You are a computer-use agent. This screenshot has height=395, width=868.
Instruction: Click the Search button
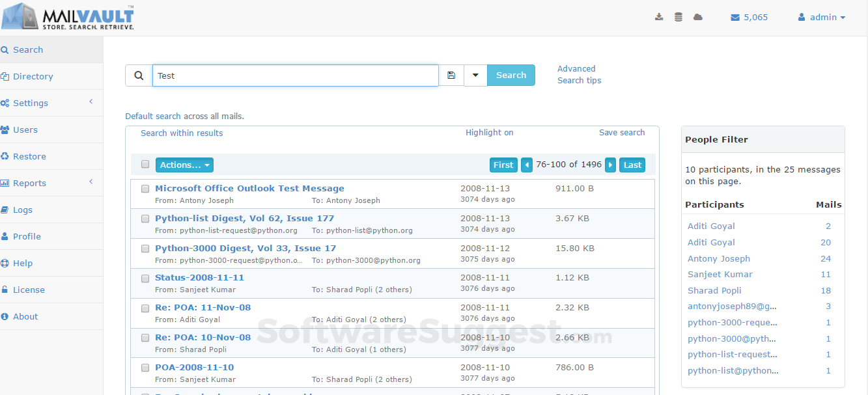coord(511,75)
